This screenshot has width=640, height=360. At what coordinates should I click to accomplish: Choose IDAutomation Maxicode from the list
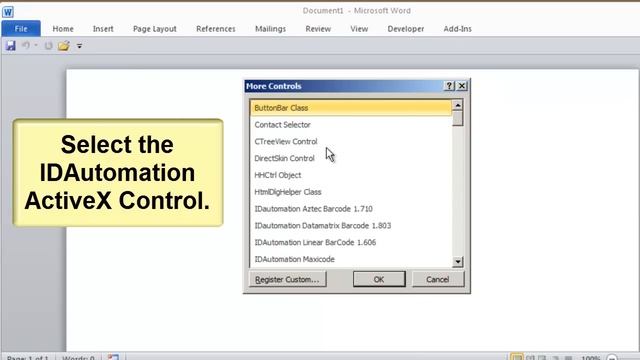(351, 259)
